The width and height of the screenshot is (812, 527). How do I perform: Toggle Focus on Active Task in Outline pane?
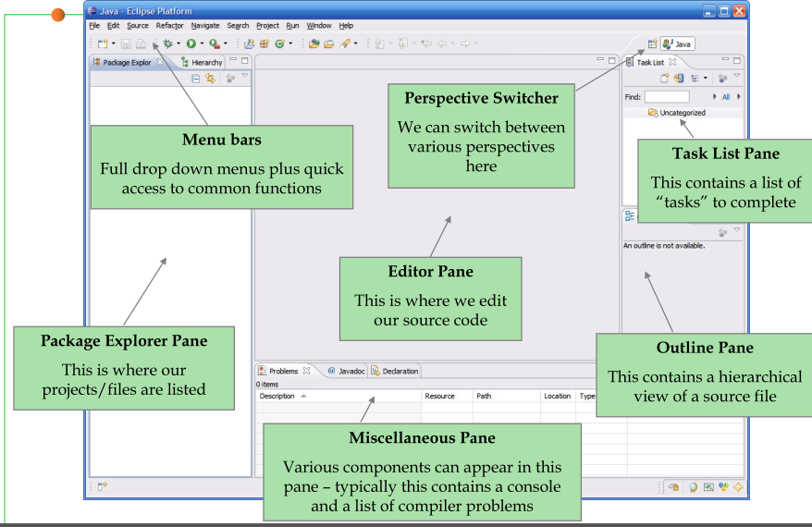722,233
